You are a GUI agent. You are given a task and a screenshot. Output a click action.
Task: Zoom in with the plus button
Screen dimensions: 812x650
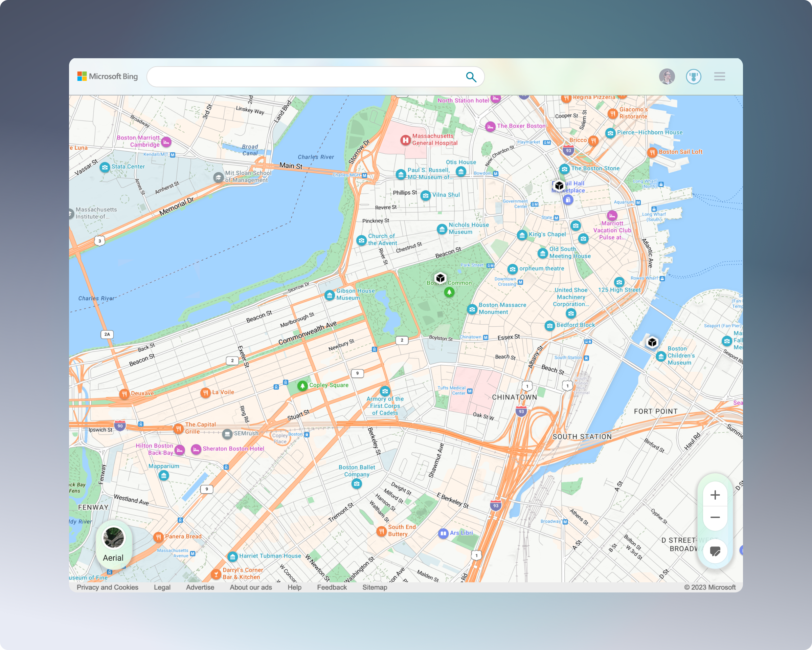pos(715,495)
